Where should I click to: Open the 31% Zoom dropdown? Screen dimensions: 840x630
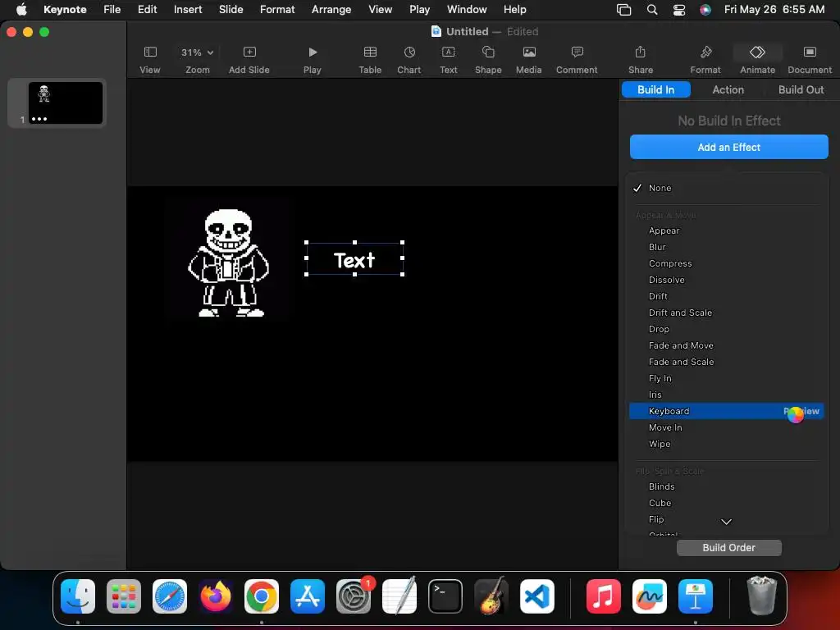[197, 52]
